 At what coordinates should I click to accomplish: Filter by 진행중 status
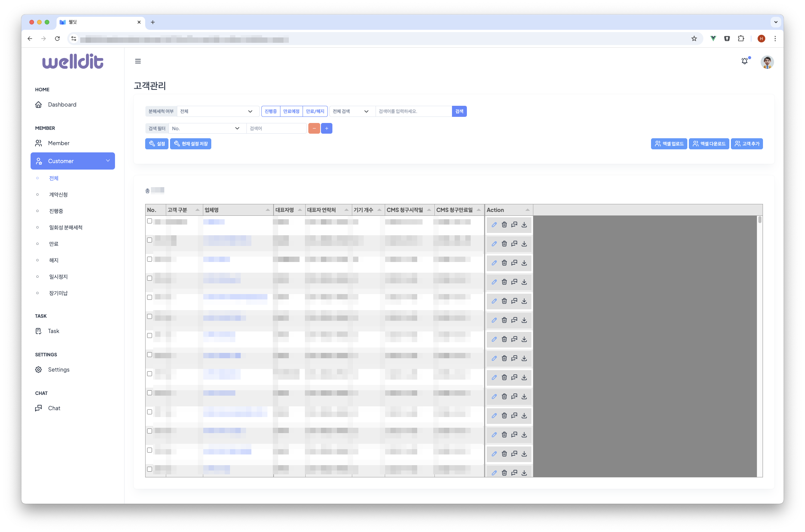pos(271,111)
